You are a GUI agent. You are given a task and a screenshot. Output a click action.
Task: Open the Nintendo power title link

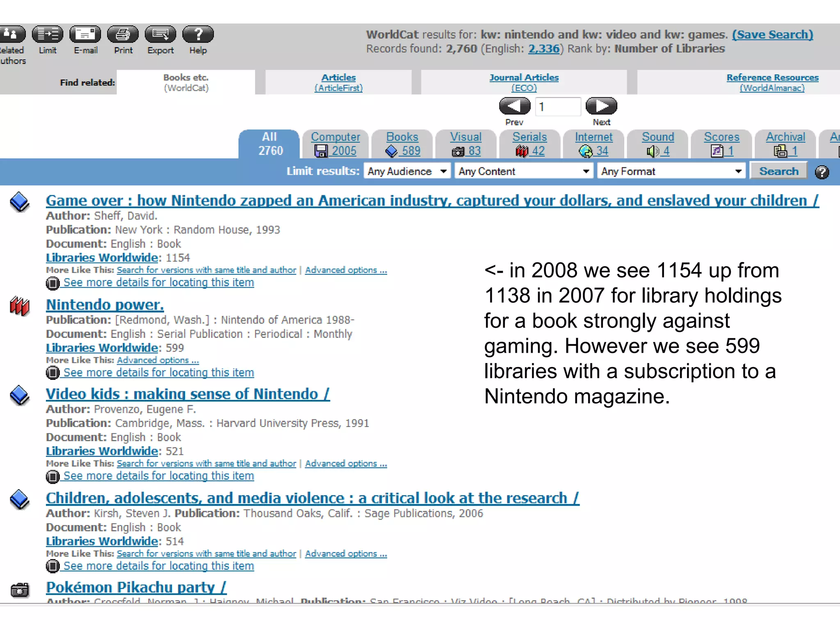click(x=105, y=305)
